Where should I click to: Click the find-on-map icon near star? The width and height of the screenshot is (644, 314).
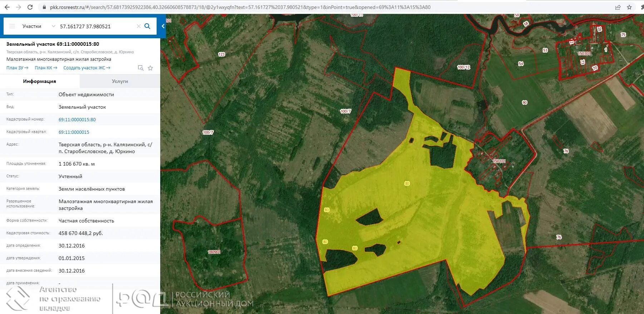coord(141,68)
